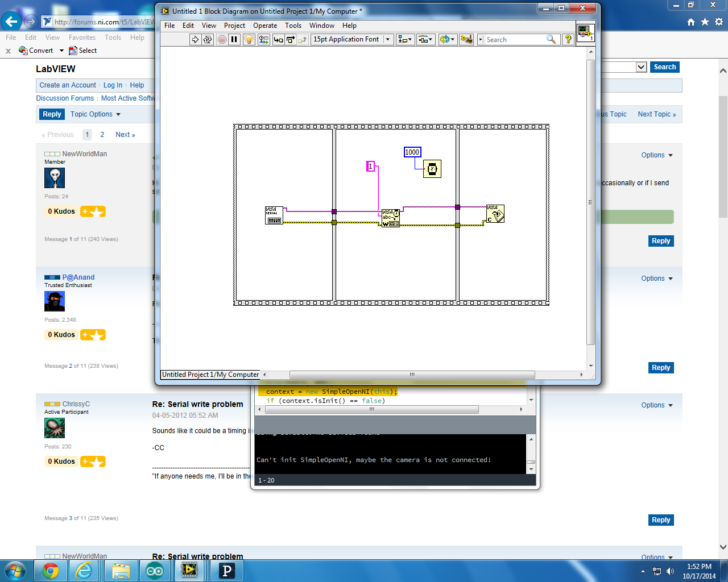Select the Wait (ms) timer node
Viewport: 728px width, 582px height.
(x=432, y=169)
